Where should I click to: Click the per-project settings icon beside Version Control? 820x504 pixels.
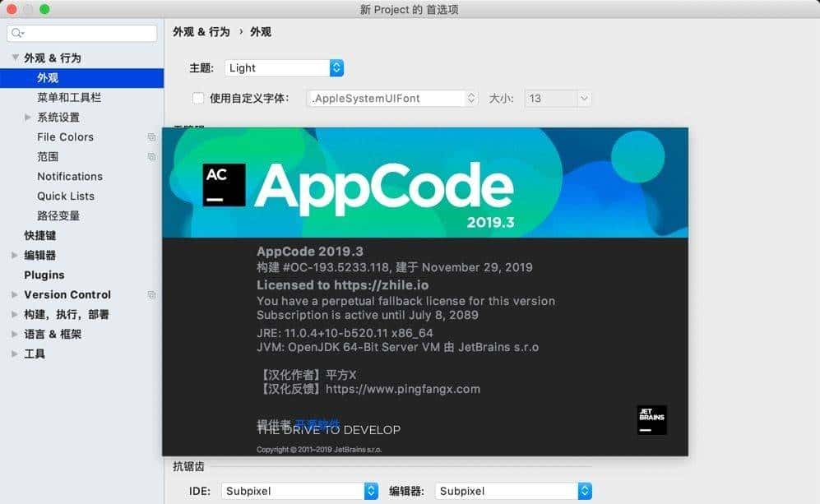[151, 294]
